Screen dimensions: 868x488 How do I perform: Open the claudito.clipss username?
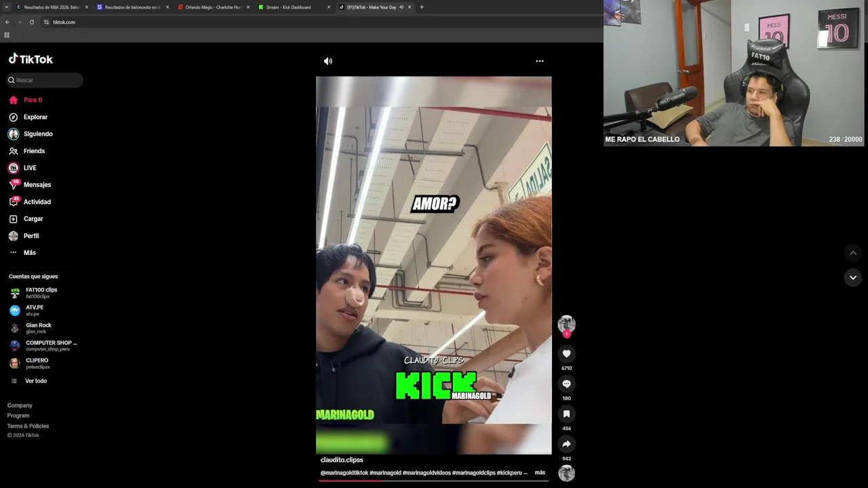[x=342, y=460]
